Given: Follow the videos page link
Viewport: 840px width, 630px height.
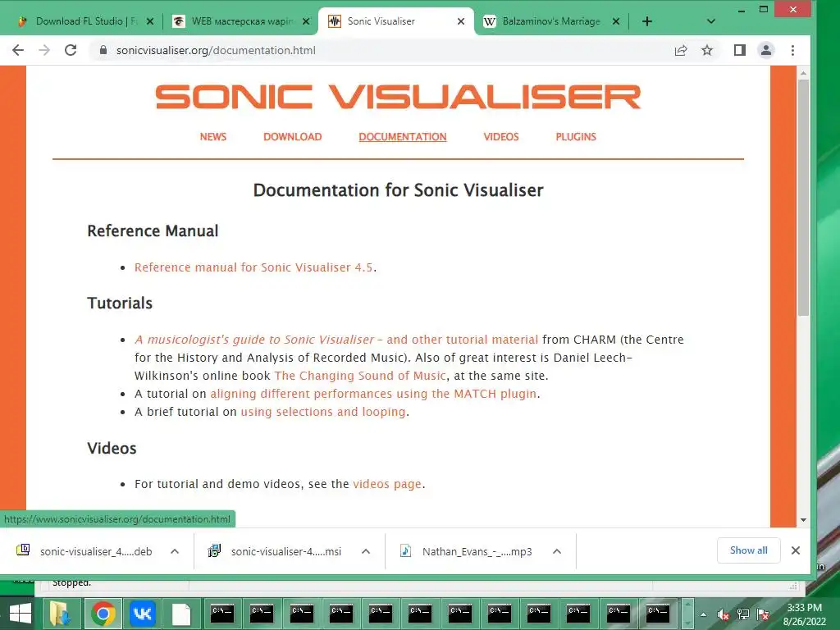Looking at the screenshot, I should (x=387, y=484).
